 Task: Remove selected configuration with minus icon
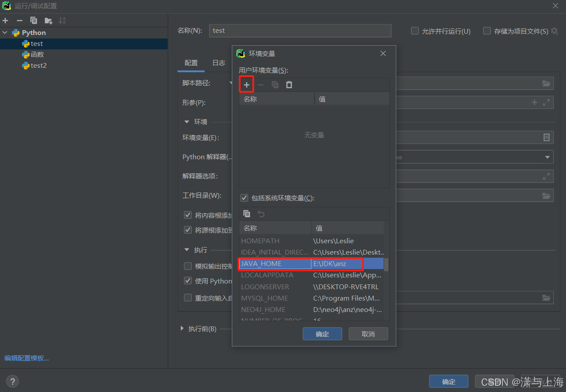click(x=19, y=21)
